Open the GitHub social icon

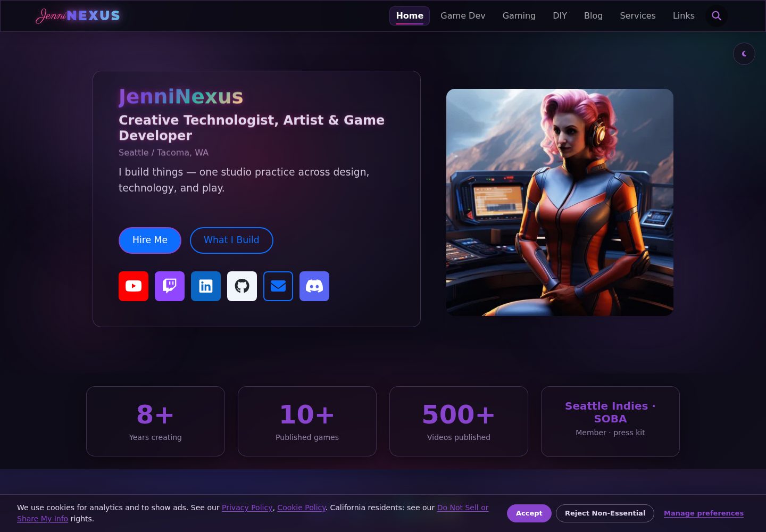coord(242,286)
